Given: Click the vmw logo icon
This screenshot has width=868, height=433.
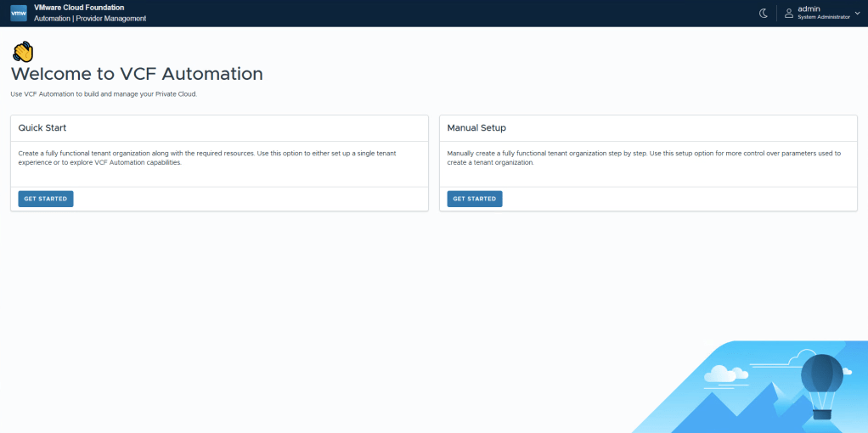Looking at the screenshot, I should tap(19, 13).
